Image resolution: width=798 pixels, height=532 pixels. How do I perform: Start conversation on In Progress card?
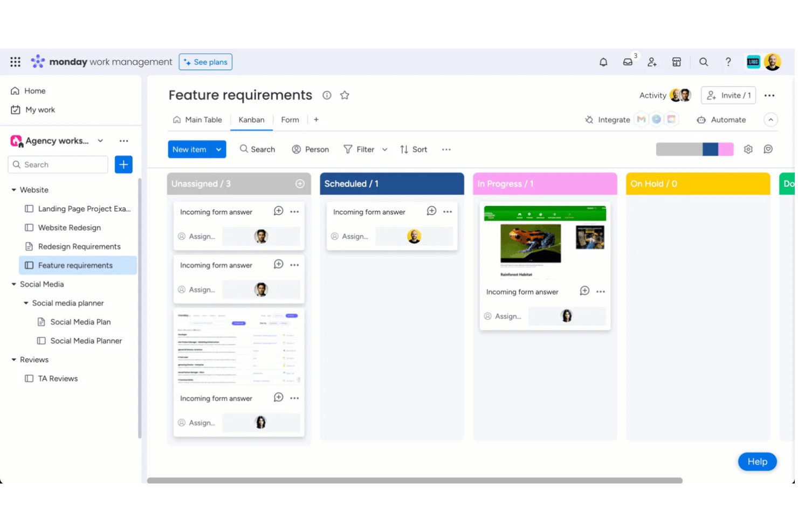(x=584, y=291)
